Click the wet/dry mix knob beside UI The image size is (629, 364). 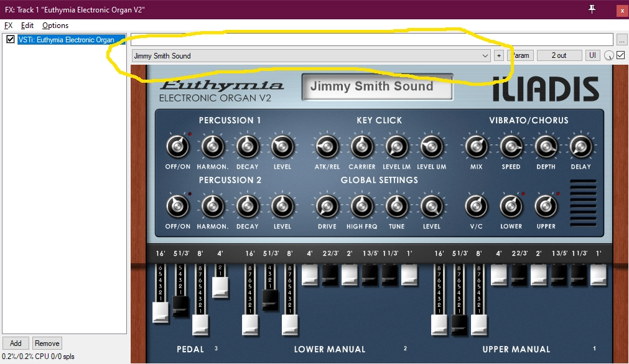pyautogui.click(x=608, y=55)
